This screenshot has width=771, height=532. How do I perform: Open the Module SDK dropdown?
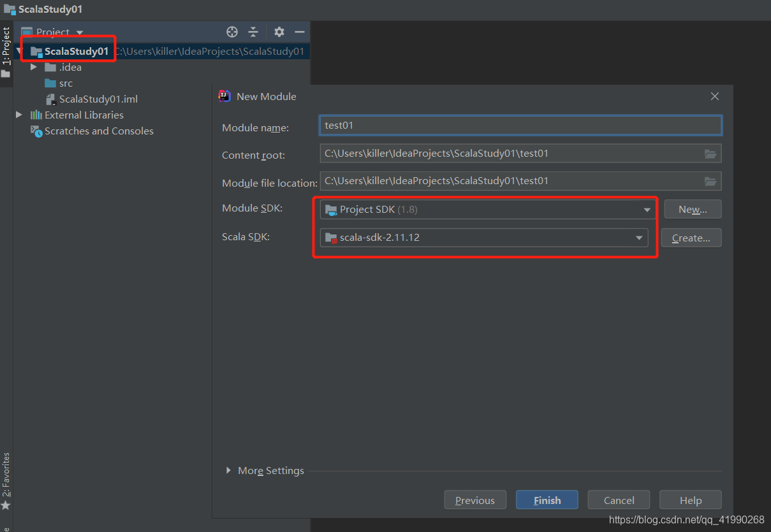coord(488,209)
